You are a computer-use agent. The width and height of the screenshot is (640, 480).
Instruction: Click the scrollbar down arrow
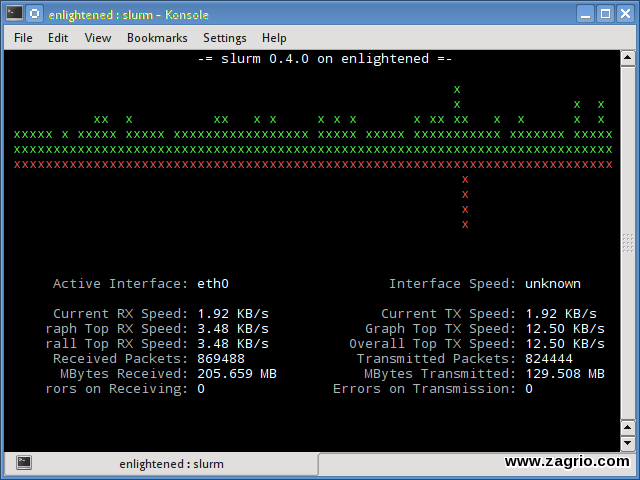627,443
